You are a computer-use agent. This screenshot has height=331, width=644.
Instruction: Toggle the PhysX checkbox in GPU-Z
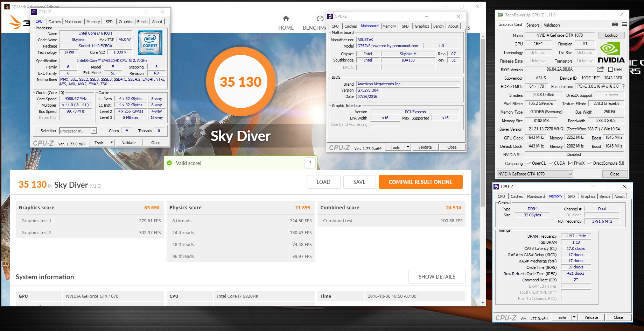pyautogui.click(x=571, y=163)
